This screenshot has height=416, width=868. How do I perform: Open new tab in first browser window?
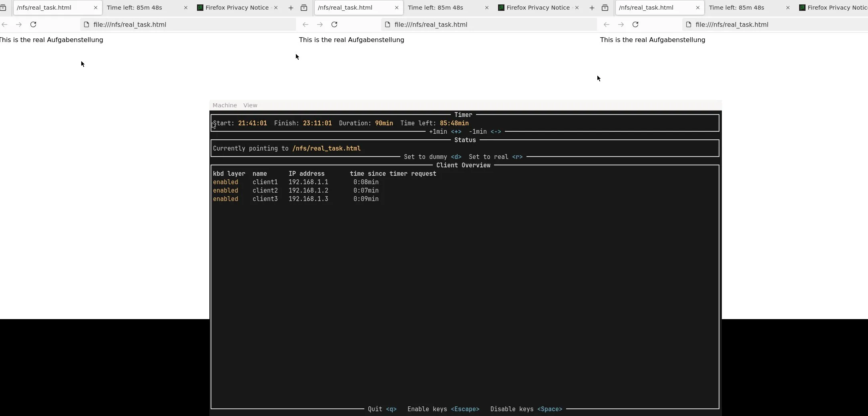click(291, 8)
